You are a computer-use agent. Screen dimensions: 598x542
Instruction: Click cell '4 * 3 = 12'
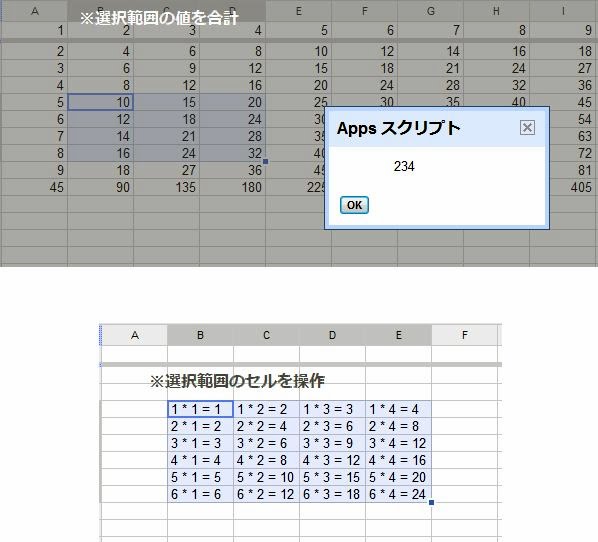pyautogui.click(x=332, y=460)
